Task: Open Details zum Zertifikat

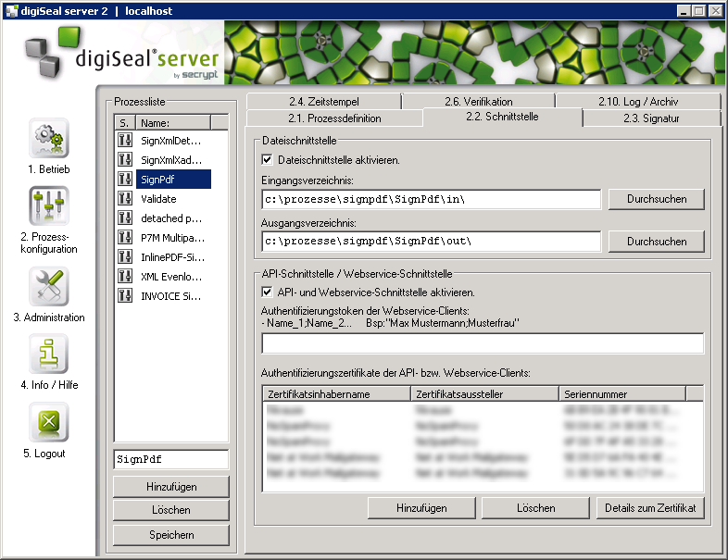Action: (650, 508)
